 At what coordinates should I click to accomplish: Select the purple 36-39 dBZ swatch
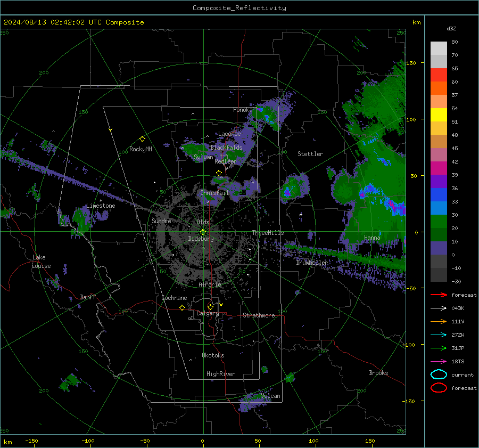(x=439, y=181)
